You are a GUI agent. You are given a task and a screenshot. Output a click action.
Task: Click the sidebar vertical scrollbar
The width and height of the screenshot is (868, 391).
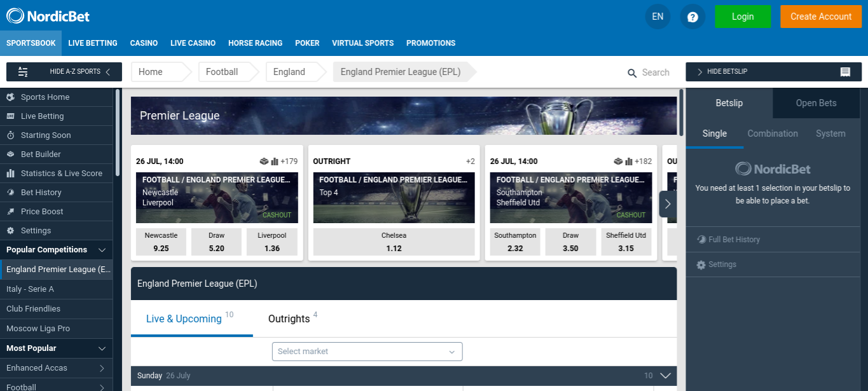coord(118,132)
